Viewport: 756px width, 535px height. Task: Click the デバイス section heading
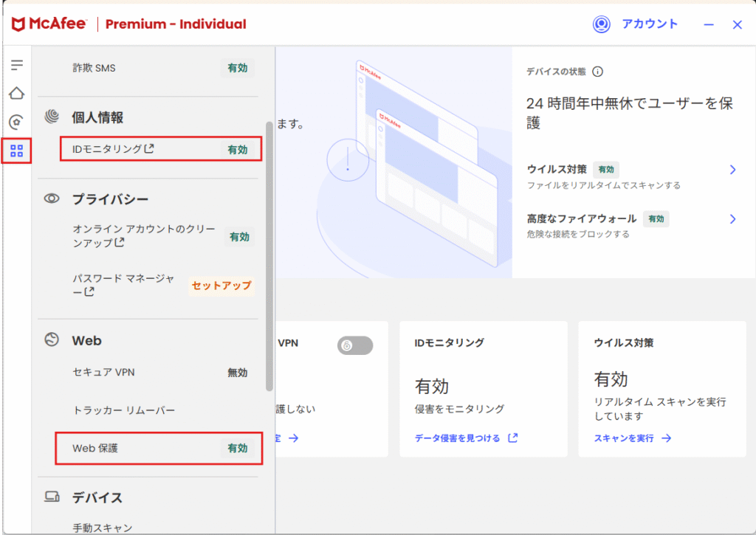(97, 497)
